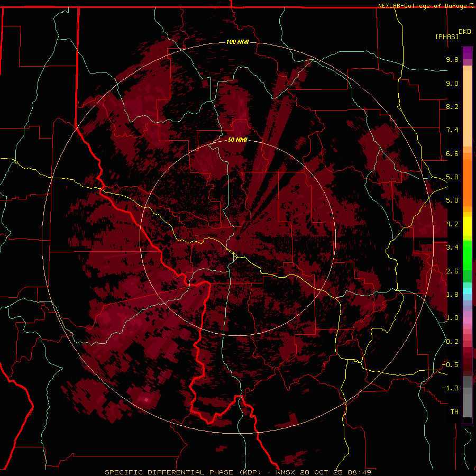The width and height of the screenshot is (476, 476).
Task: Select the pink color bar segment
Action: (x=467, y=321)
